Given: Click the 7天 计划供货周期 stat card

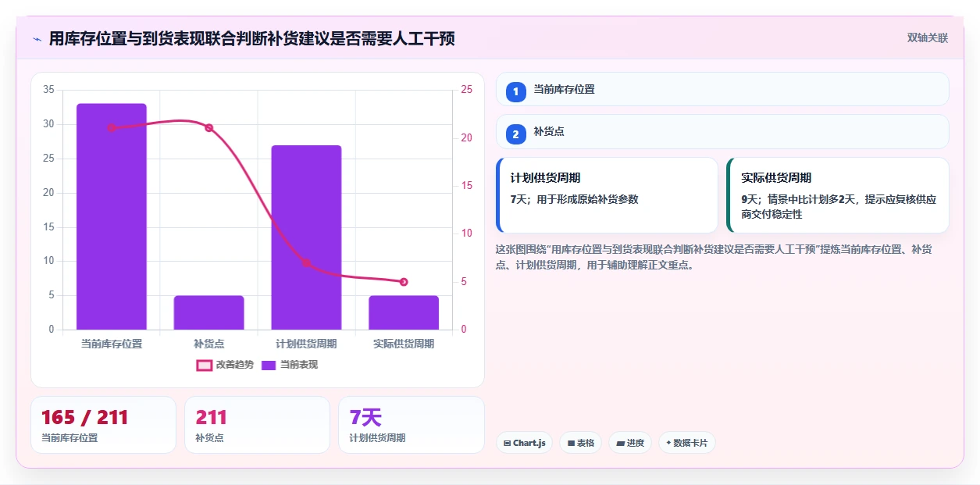Looking at the screenshot, I should [411, 425].
